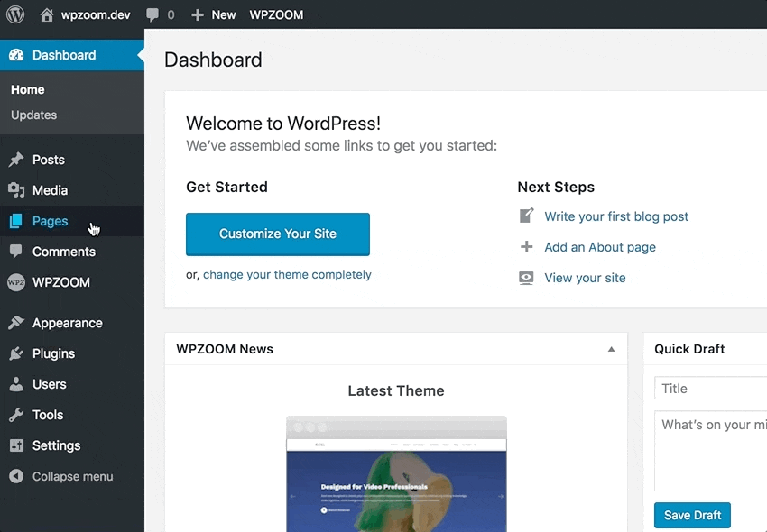The height and width of the screenshot is (532, 767).
Task: Click Add an About page link
Action: tap(600, 247)
